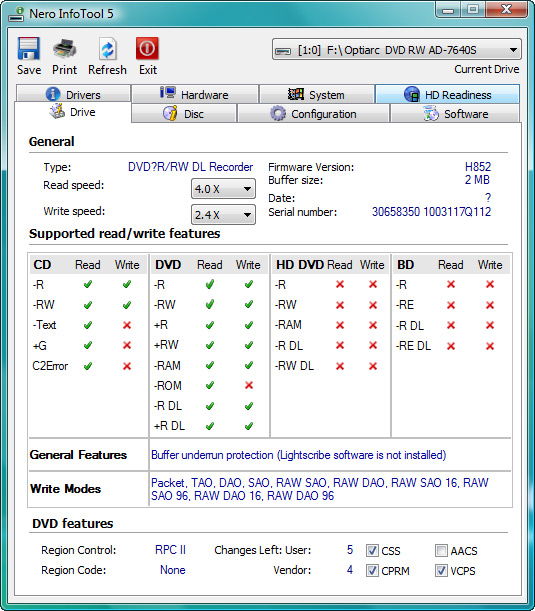535x611 pixels.
Task: Click the HD DVD -RAM read red cross
Action: [340, 325]
